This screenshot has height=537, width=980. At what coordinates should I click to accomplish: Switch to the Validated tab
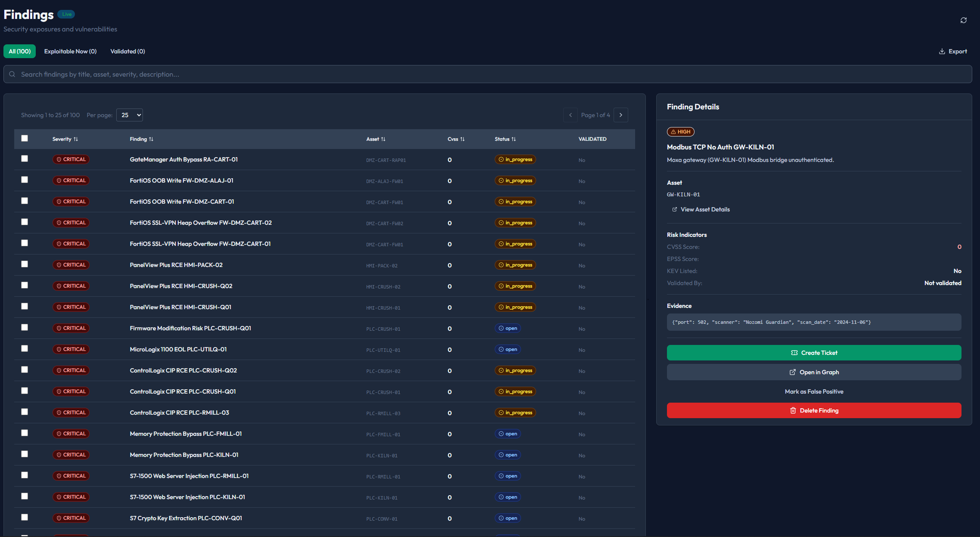[x=127, y=51]
